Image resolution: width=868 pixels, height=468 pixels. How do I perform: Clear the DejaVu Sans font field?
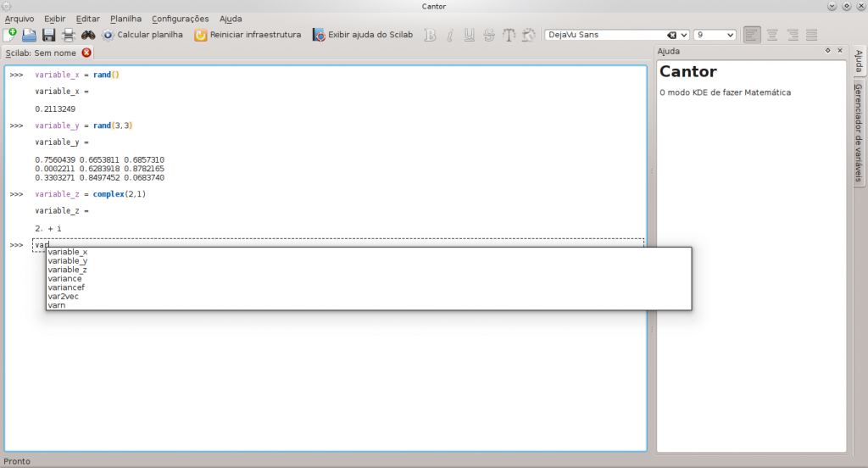671,35
